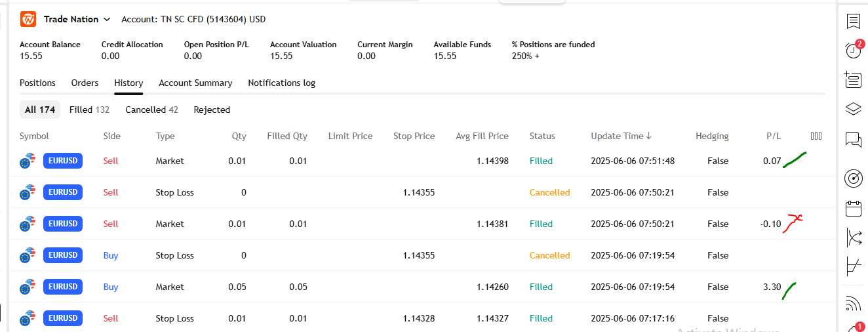Open the watchlist panel icon in right sidebar
Screen dimensions: 868x332
pos(853,21)
